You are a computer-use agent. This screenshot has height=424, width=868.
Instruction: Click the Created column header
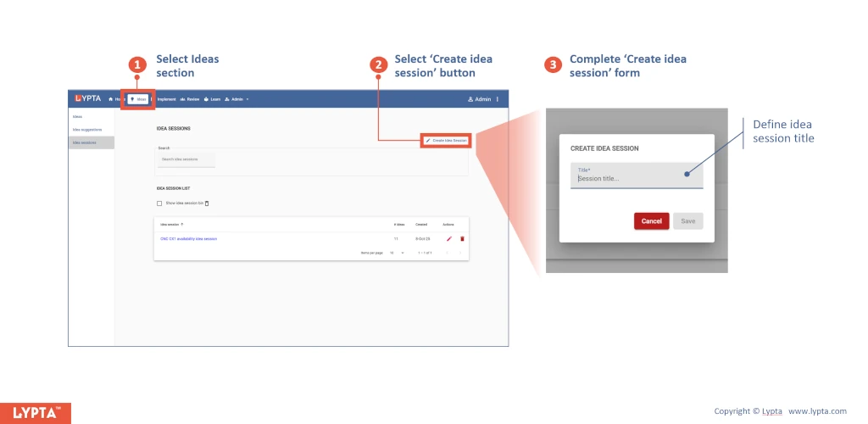pos(421,224)
